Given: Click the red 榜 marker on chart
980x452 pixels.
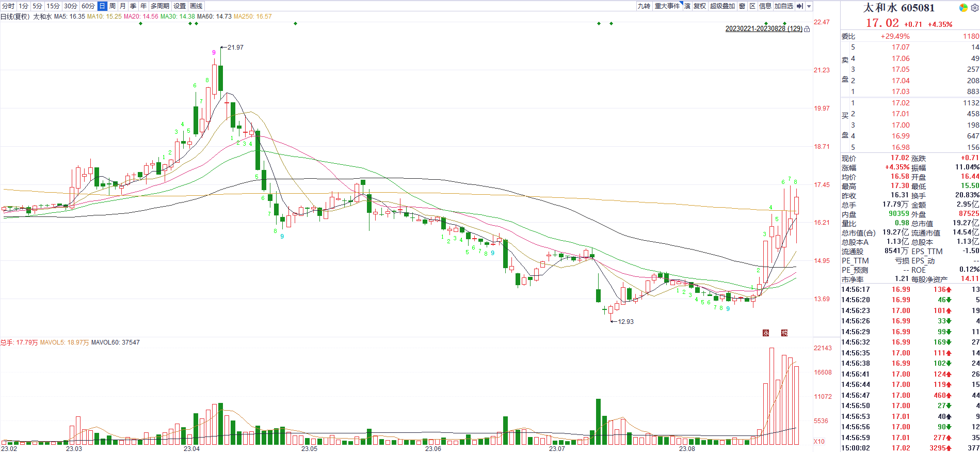Looking at the screenshot, I should pyautogui.click(x=784, y=333).
